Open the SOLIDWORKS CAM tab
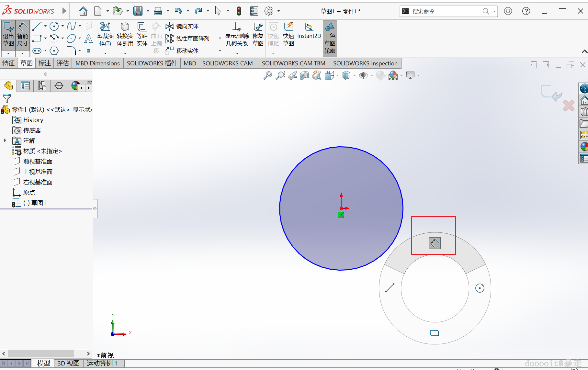Image resolution: width=588 pixels, height=370 pixels. coord(227,63)
